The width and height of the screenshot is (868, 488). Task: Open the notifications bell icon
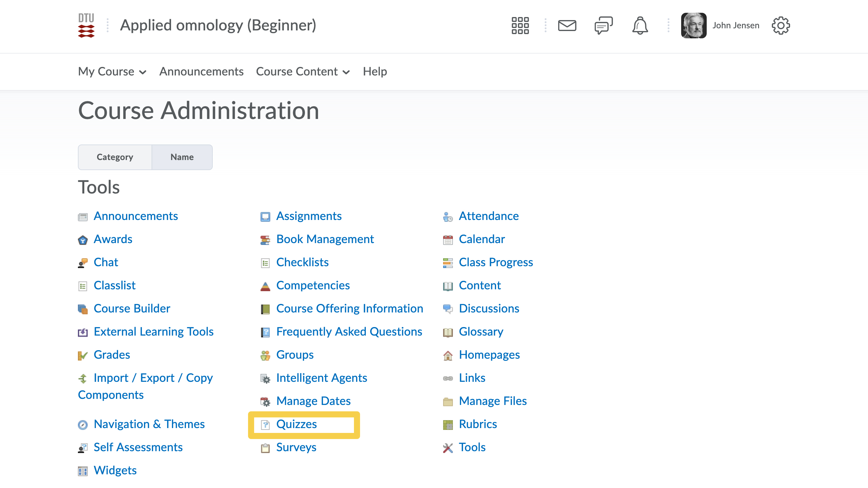click(639, 26)
